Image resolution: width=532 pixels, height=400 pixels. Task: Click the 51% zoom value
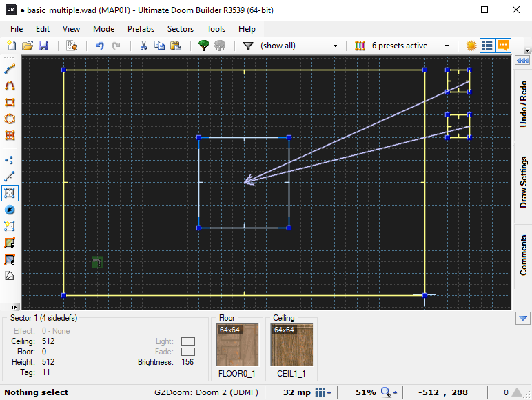pyautogui.click(x=365, y=392)
